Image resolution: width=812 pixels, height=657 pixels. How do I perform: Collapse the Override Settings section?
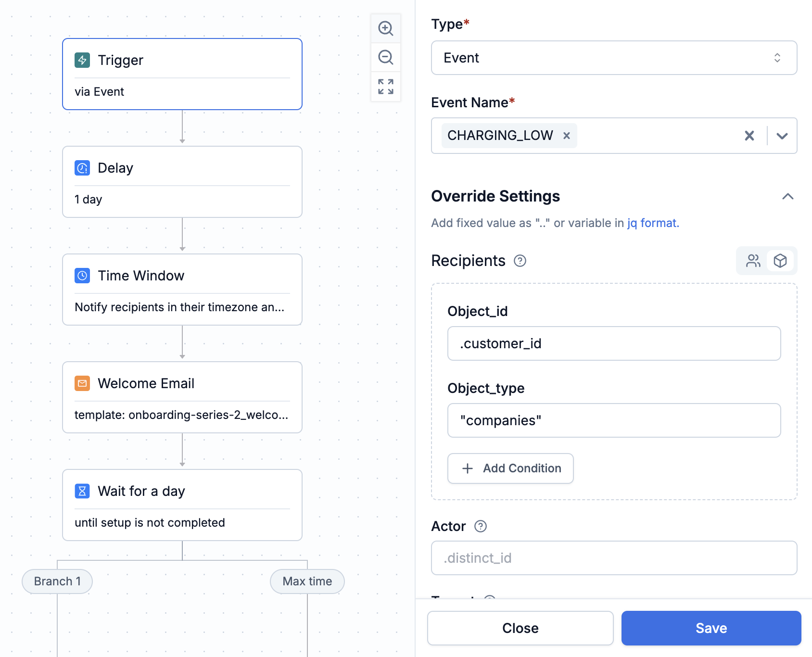click(787, 196)
